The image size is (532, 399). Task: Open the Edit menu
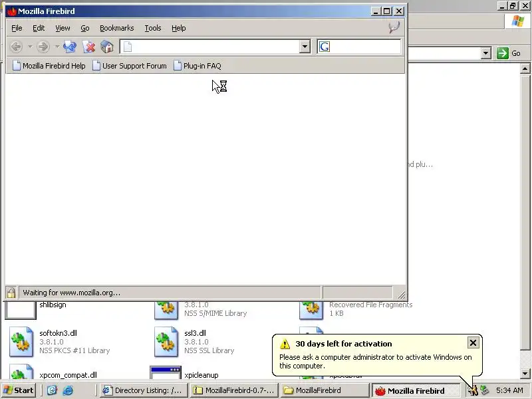coord(39,28)
